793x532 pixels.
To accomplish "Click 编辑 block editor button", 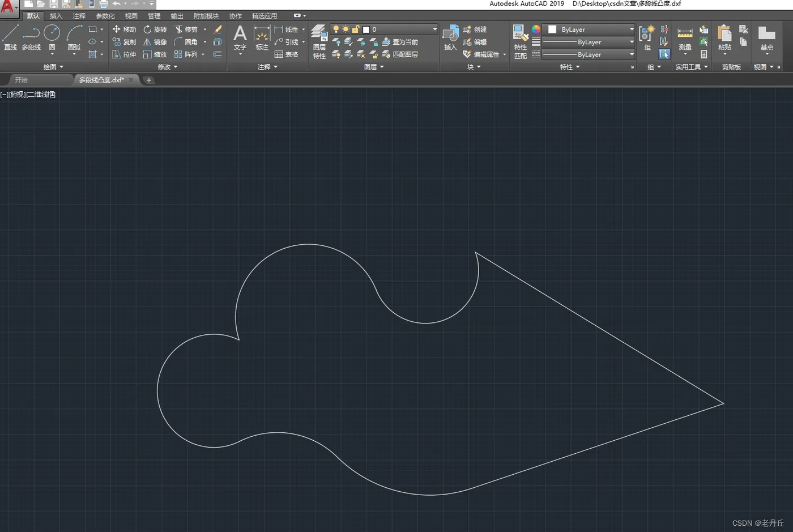I will pos(475,42).
